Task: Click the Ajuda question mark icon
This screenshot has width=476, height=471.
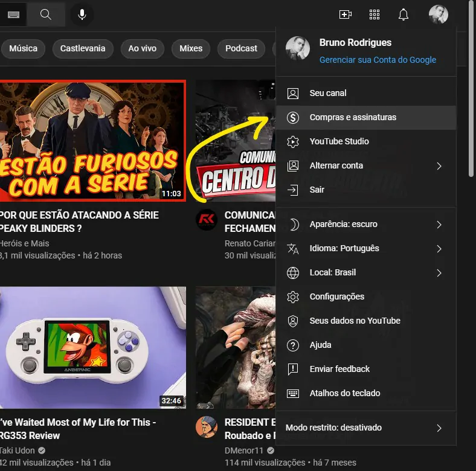Action: pos(293,345)
